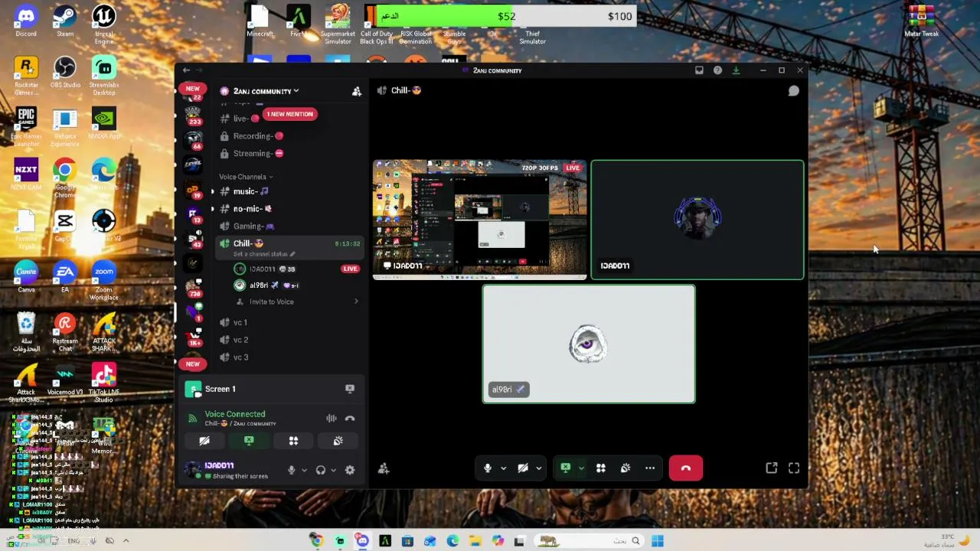Open Discord user settings gear
Image resolution: width=980 pixels, height=551 pixels.
click(x=350, y=470)
